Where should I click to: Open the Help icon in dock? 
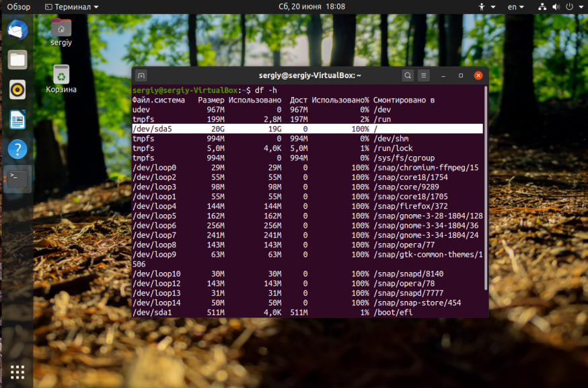point(17,150)
